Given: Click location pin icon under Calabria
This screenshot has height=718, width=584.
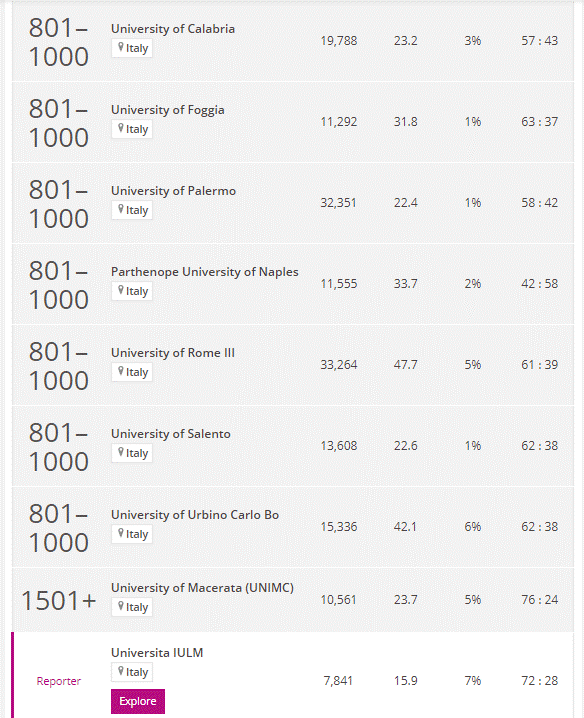Looking at the screenshot, I should 121,47.
